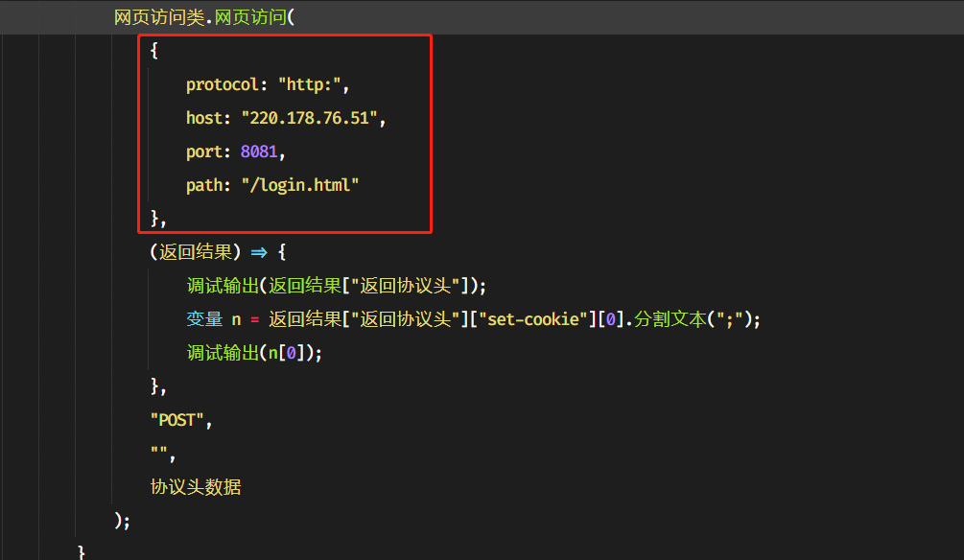Click the variable n in the assignment
Image resolution: width=964 pixels, height=560 pixels.
(236, 319)
